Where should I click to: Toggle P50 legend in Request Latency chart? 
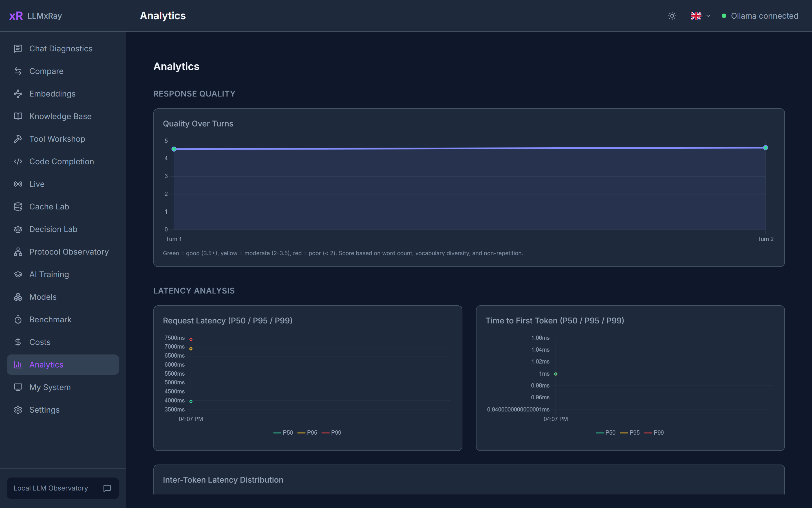coord(283,433)
